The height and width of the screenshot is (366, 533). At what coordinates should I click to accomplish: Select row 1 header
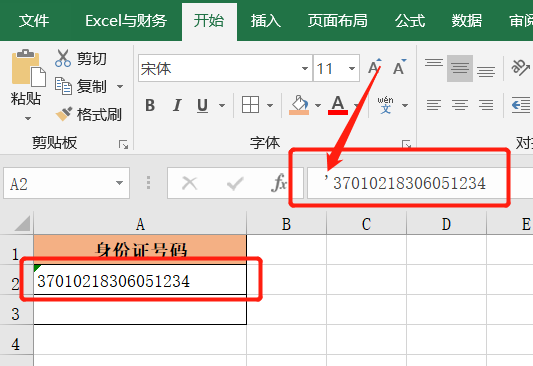(16, 250)
